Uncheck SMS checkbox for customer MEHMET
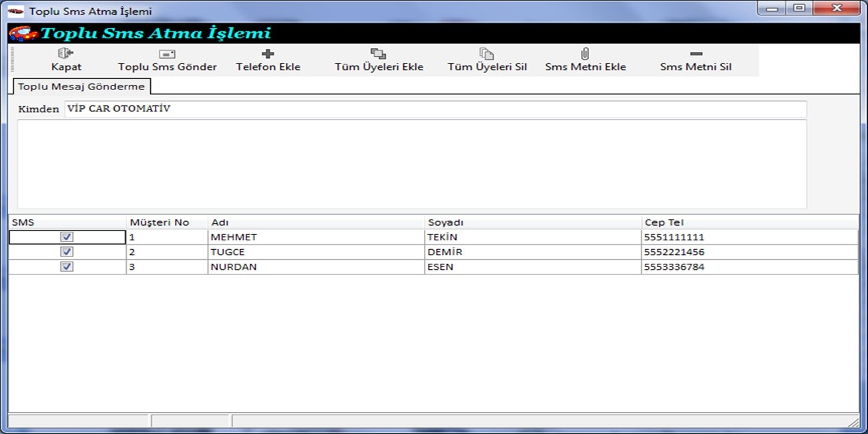 (67, 237)
